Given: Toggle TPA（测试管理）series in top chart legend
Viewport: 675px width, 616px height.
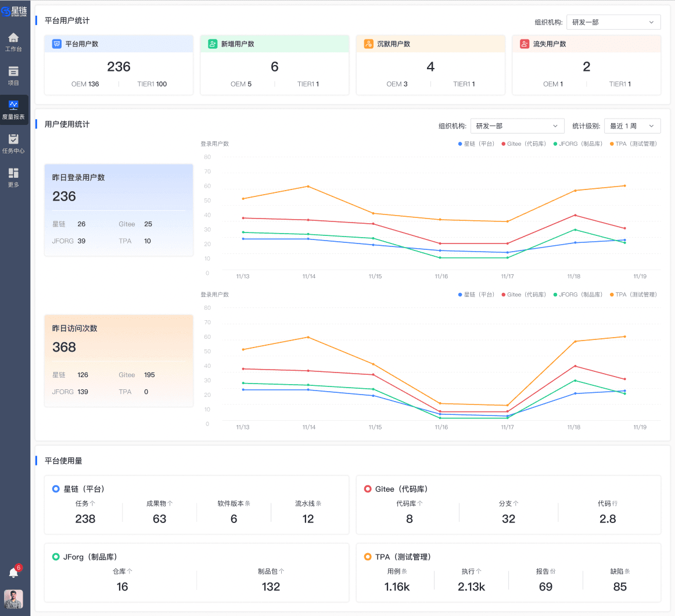Looking at the screenshot, I should (x=630, y=144).
